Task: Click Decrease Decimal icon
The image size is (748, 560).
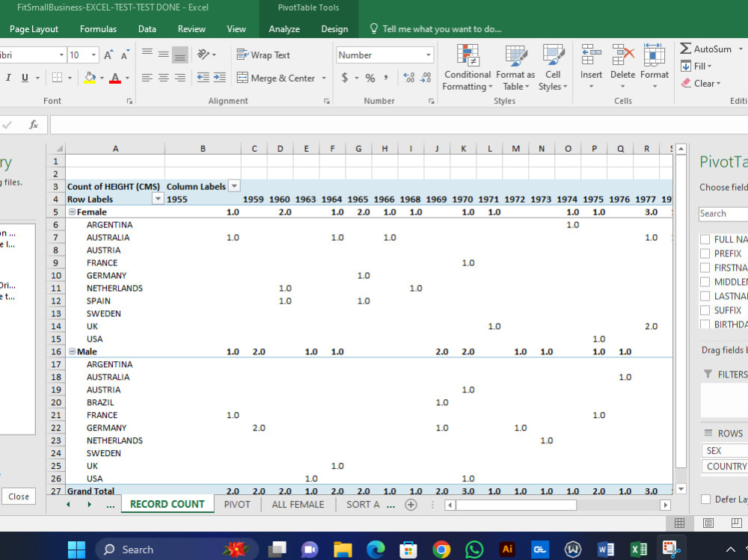Action: [x=426, y=78]
